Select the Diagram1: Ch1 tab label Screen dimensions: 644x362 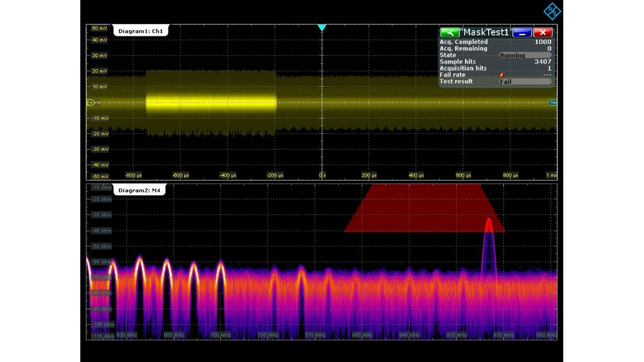point(140,31)
